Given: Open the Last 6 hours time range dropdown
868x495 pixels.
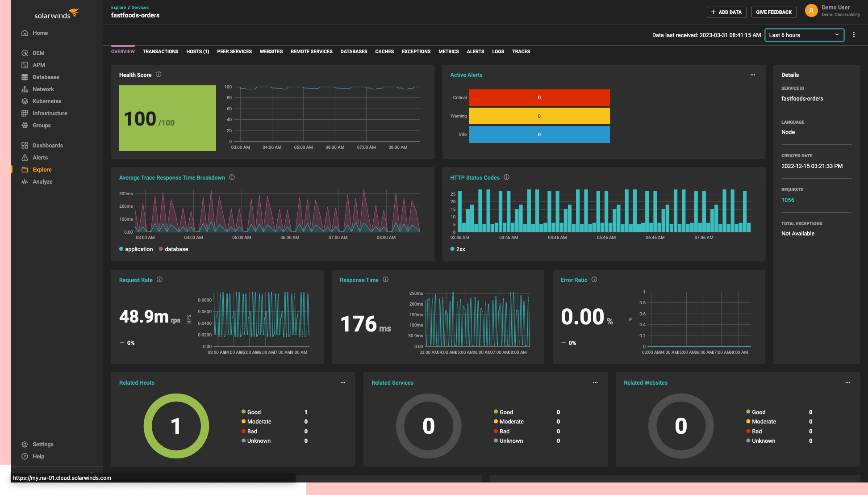Looking at the screenshot, I should coord(805,35).
